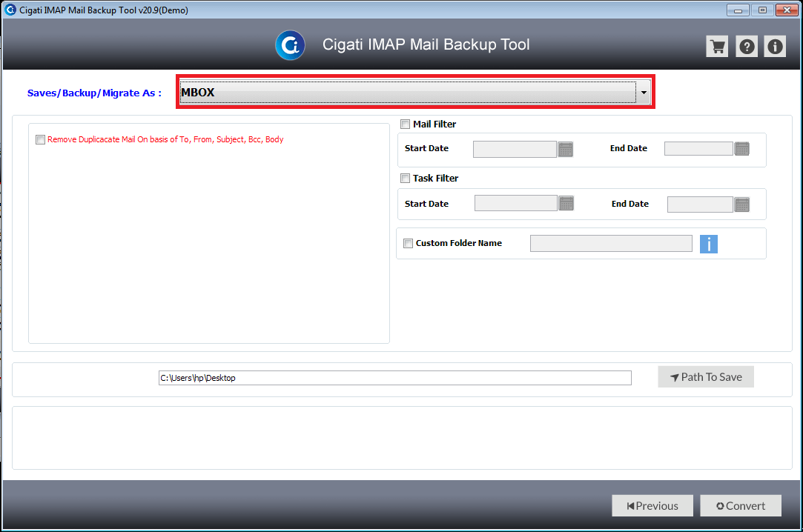Toggle the Task Filter checkbox
This screenshot has width=803, height=532.
click(x=405, y=178)
